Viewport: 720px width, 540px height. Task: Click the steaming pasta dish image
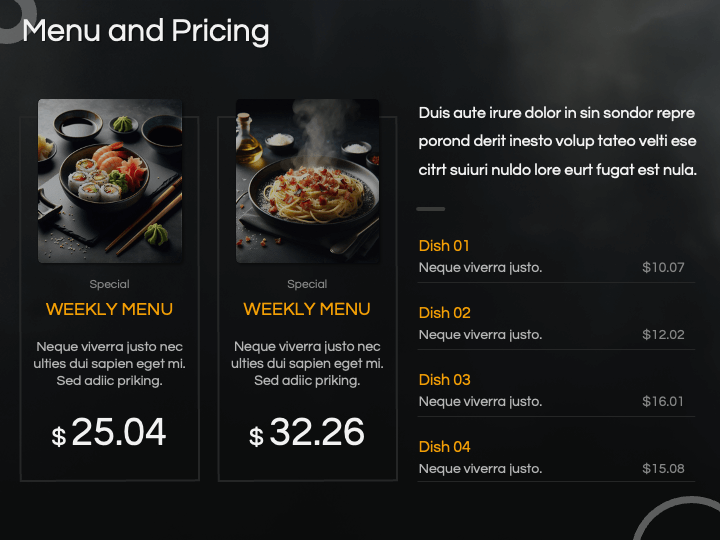[x=307, y=181]
